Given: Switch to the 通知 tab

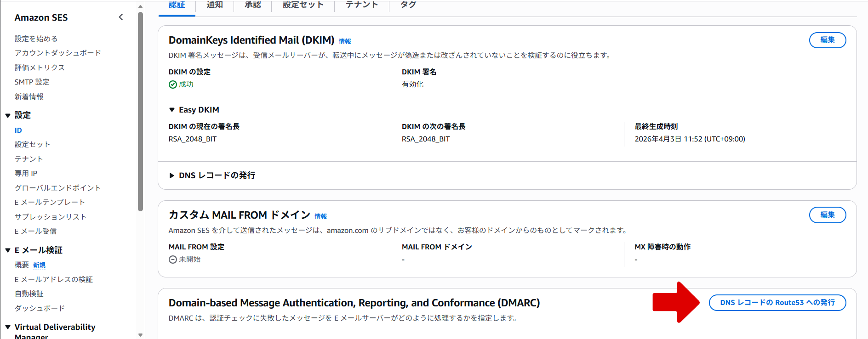Looking at the screenshot, I should coord(215,5).
